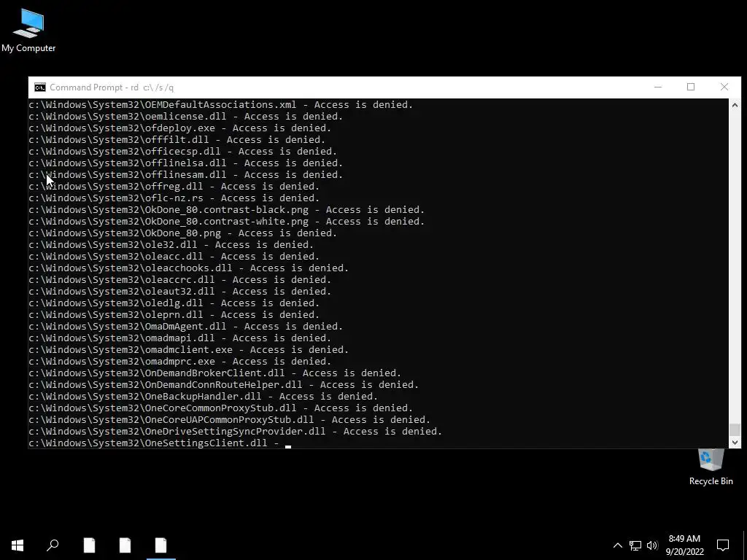Maximize the Command Prompt window
The width and height of the screenshot is (747, 560).
(x=691, y=87)
